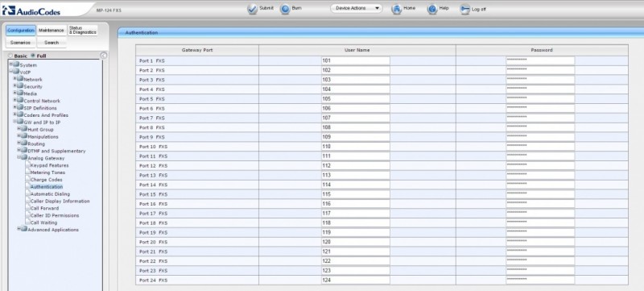This screenshot has width=644, height=291.
Task: Expand the Routing node
Action: coord(19,143)
